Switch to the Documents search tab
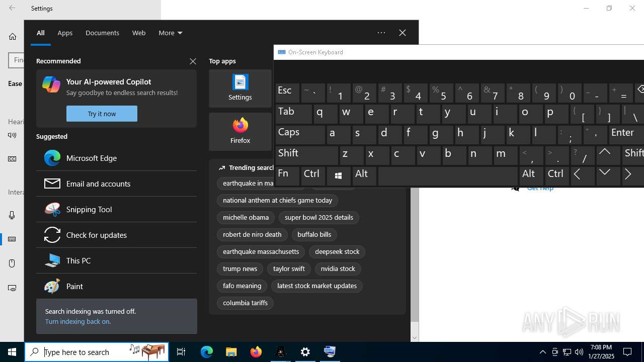This screenshot has width=644, height=362. coord(102,33)
